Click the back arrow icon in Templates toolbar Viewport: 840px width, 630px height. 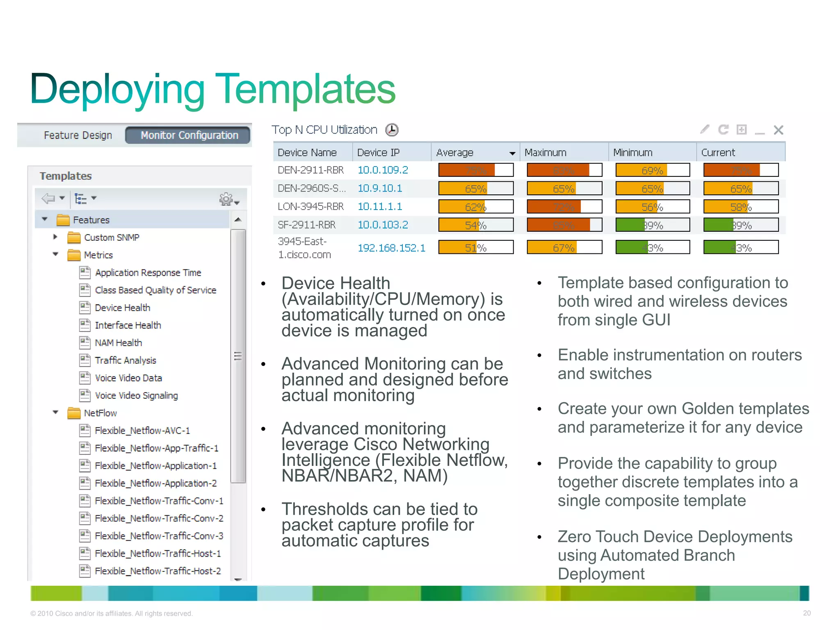click(48, 199)
